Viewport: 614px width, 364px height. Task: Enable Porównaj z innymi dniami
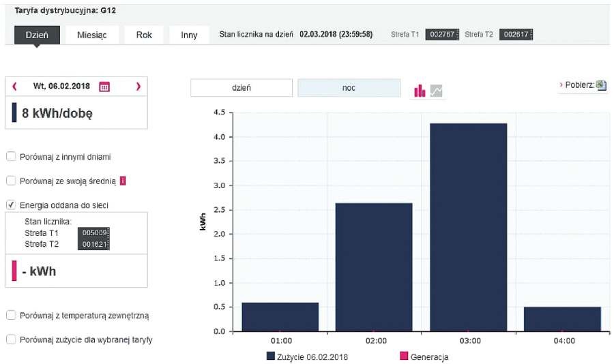pyautogui.click(x=11, y=157)
